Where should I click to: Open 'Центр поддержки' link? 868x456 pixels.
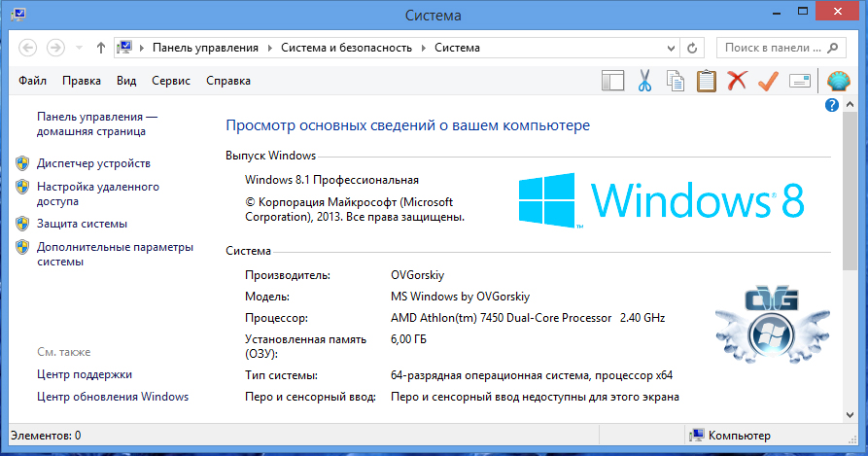click(x=85, y=374)
